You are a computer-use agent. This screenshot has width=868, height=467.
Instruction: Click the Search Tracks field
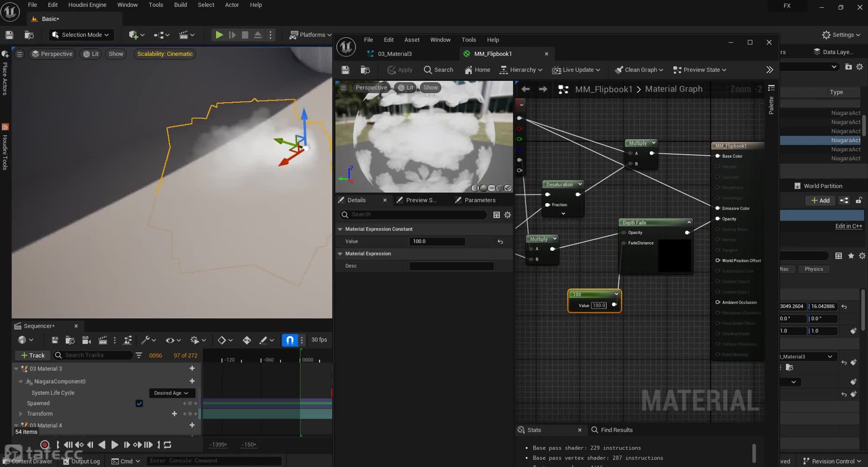(x=93, y=355)
